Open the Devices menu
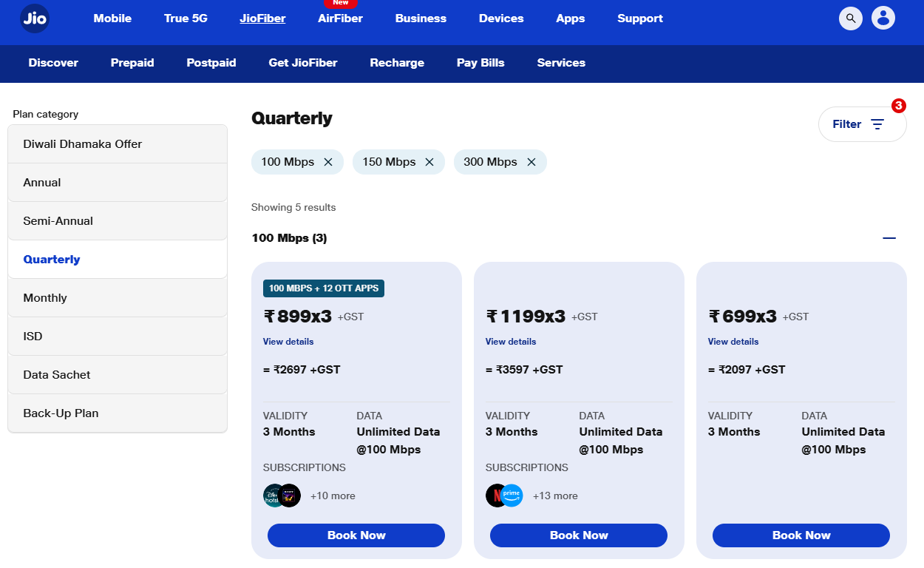This screenshot has width=924, height=568. coord(501,18)
